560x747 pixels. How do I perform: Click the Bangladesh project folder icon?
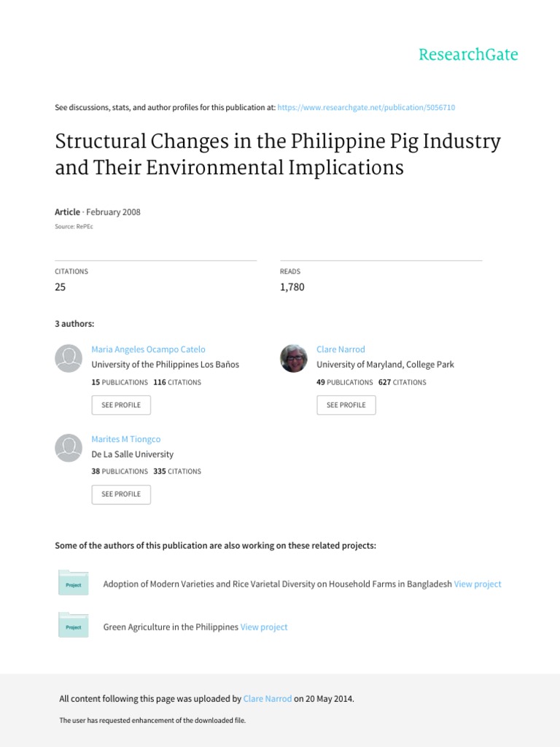pyautogui.click(x=73, y=583)
